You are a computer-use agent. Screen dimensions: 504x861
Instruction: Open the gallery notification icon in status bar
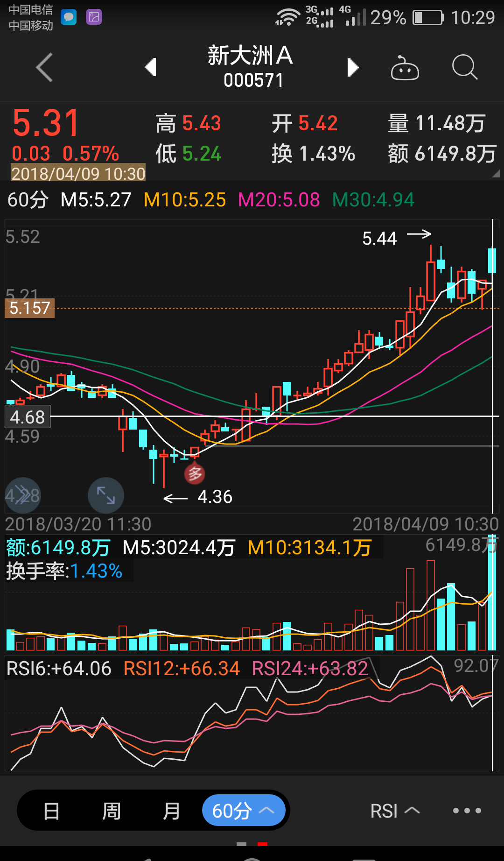pos(94,17)
